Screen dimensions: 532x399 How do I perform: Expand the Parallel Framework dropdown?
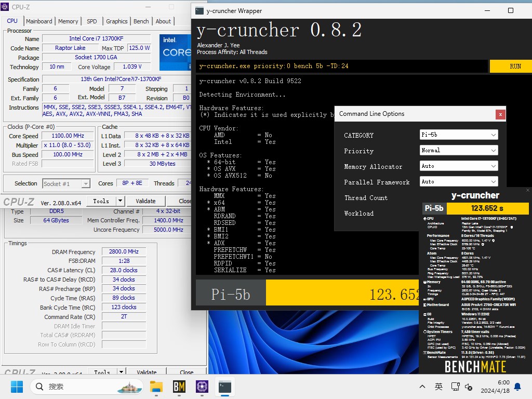pos(459,181)
